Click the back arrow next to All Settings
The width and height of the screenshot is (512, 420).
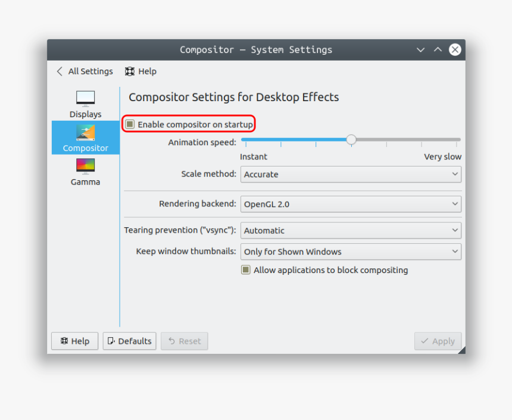(x=60, y=71)
